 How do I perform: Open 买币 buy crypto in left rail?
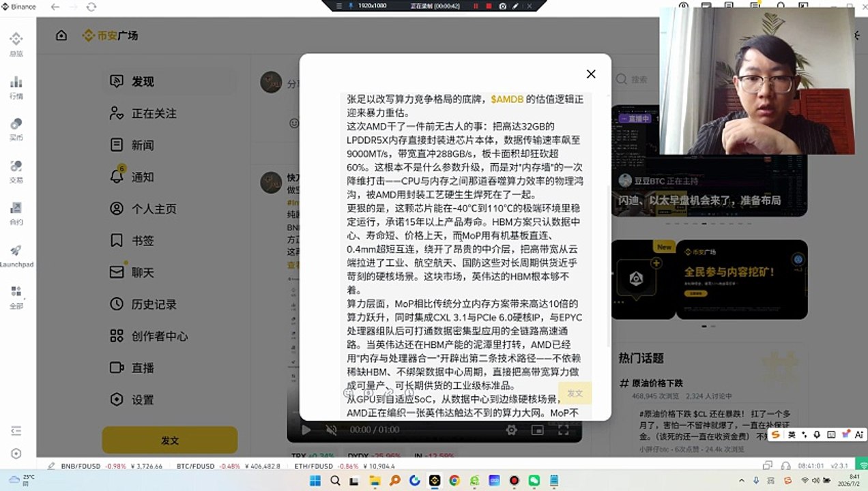[16, 129]
